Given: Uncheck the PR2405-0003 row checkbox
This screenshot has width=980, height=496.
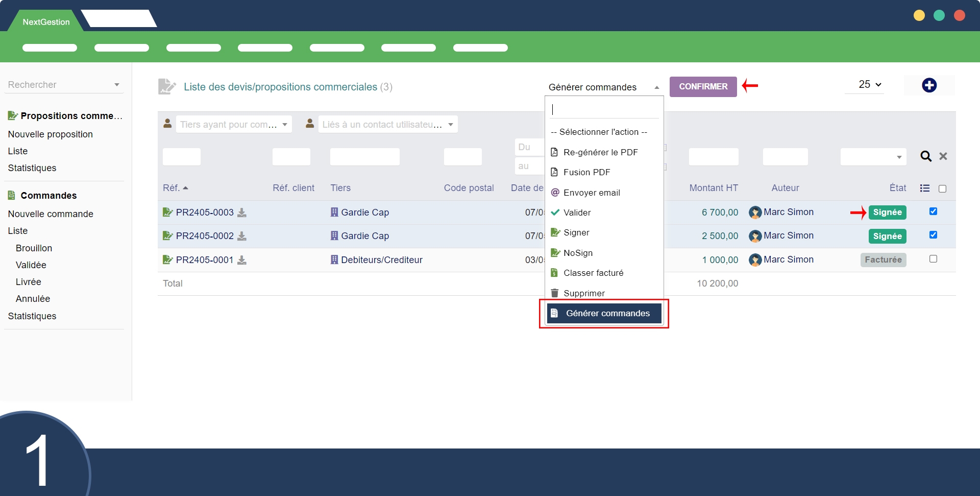Looking at the screenshot, I should (933, 211).
